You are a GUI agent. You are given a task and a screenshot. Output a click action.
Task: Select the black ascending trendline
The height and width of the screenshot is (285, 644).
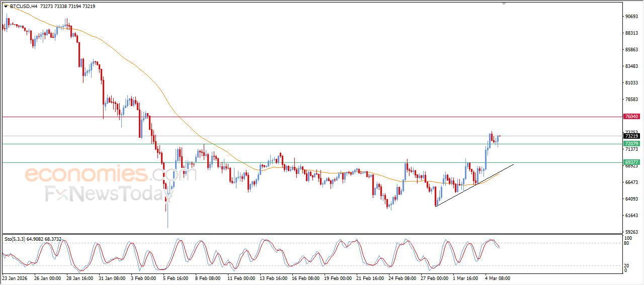473,186
